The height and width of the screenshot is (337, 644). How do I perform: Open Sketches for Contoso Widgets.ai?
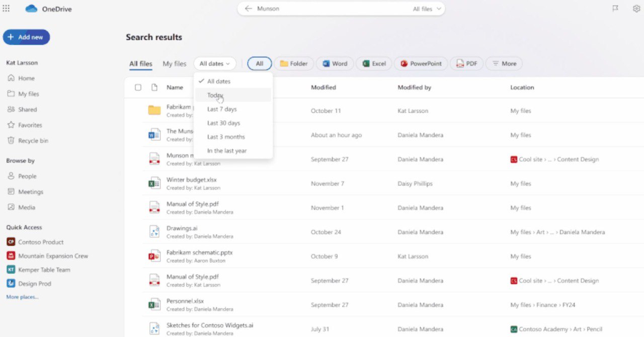click(210, 325)
